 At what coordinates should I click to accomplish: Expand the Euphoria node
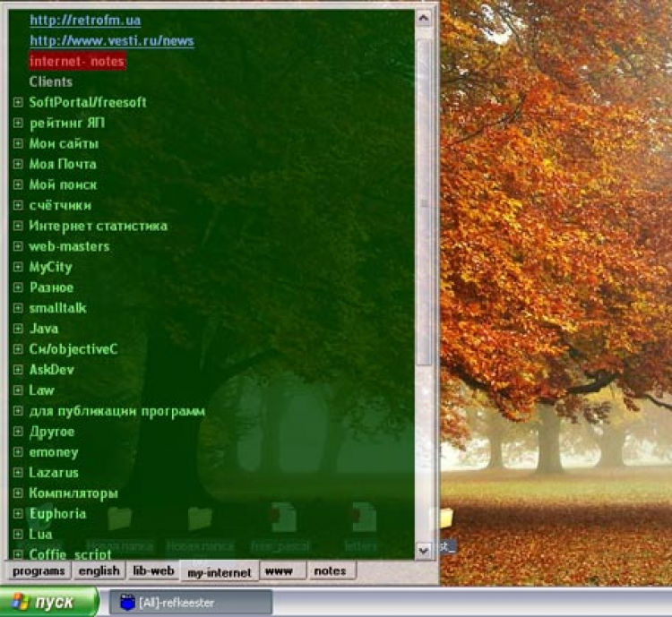(18, 513)
